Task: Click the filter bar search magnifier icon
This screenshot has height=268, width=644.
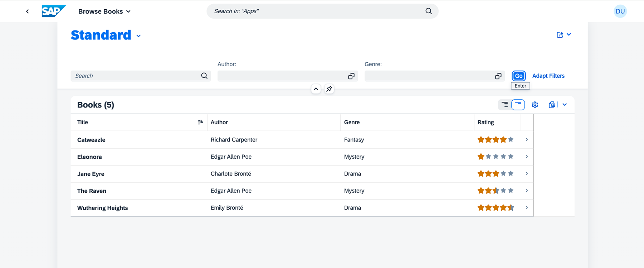Action: [204, 76]
